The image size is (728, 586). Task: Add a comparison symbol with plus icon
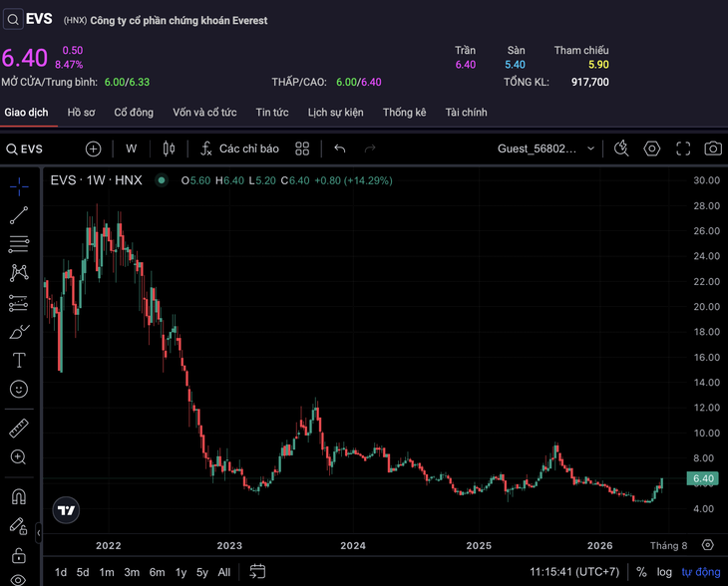(94, 148)
